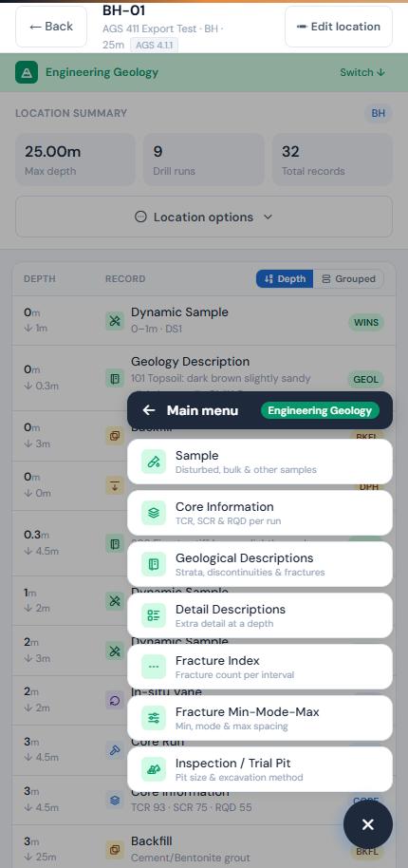The width and height of the screenshot is (408, 868).
Task: Click Core Information icon in TCR 93 row
Action: click(115, 800)
